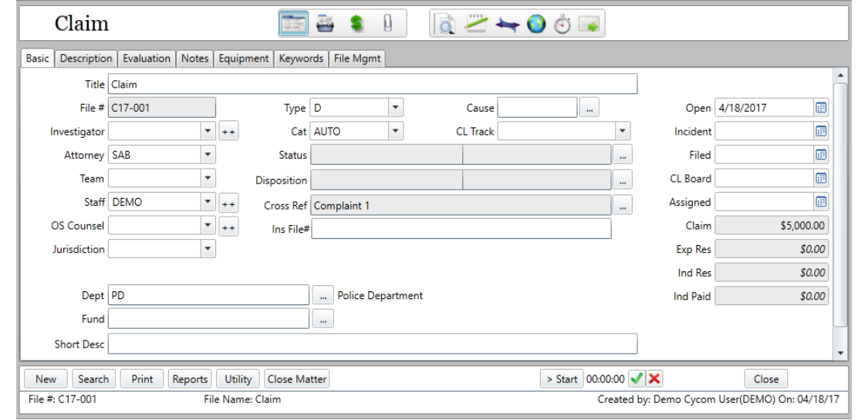Image resolution: width=868 pixels, height=420 pixels.
Task: Click the Close Matter button
Action: coord(297,379)
